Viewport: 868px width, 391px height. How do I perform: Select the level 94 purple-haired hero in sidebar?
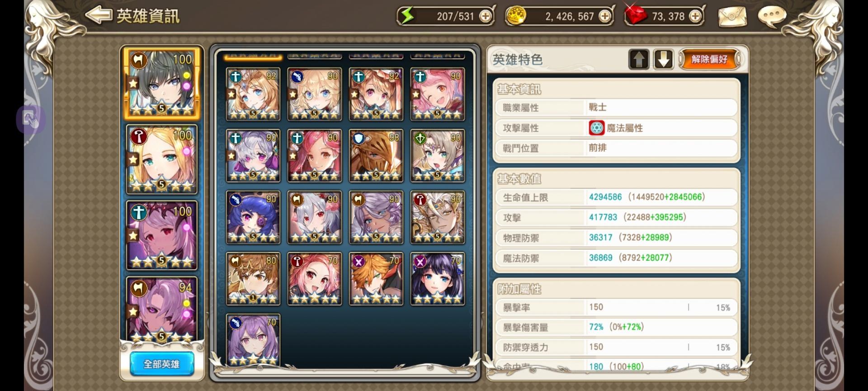click(x=161, y=310)
